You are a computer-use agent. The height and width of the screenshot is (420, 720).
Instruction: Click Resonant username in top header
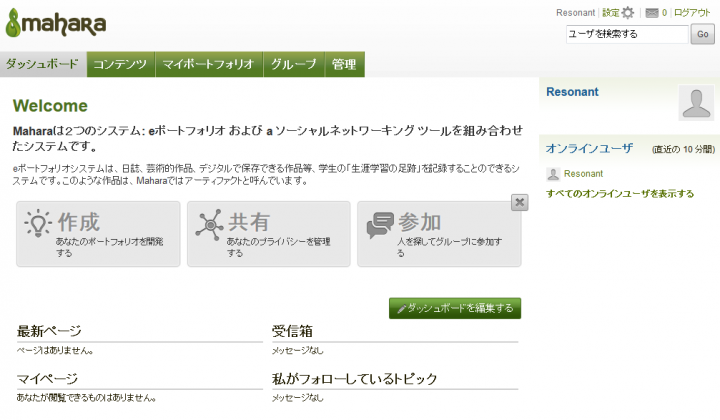click(575, 13)
